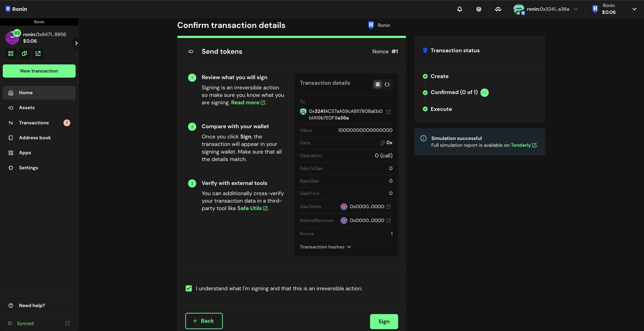Open Transactions in sidebar
644x331 pixels.
pyautogui.click(x=39, y=123)
